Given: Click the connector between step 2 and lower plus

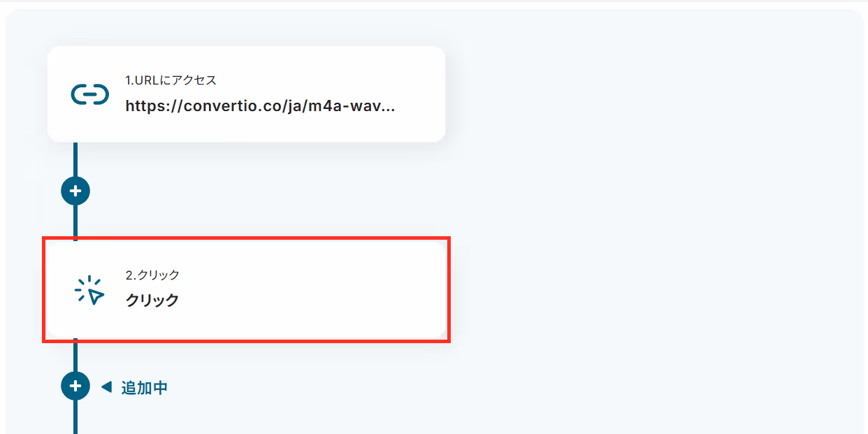Looking at the screenshot, I should point(75,357).
